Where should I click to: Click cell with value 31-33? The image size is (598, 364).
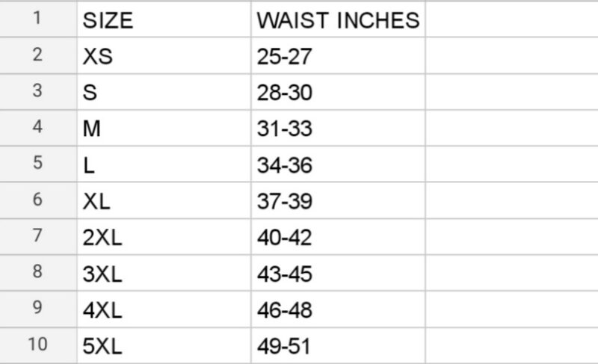pyautogui.click(x=338, y=129)
